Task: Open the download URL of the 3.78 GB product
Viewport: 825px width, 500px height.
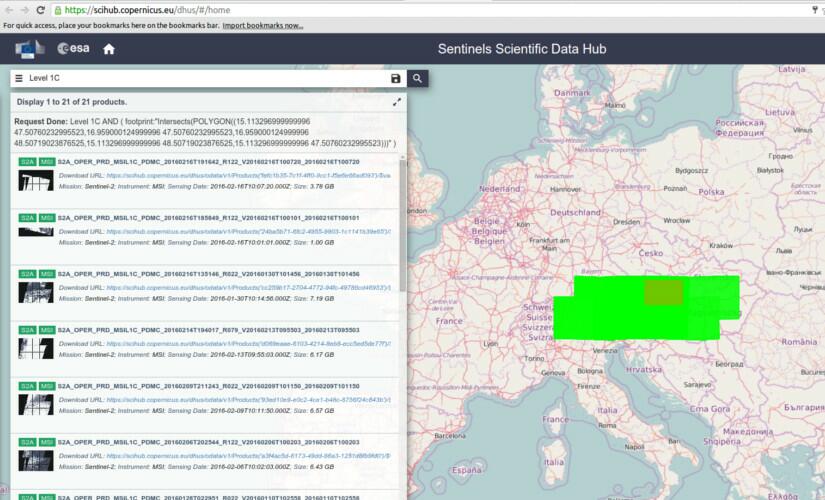Action: [248, 175]
